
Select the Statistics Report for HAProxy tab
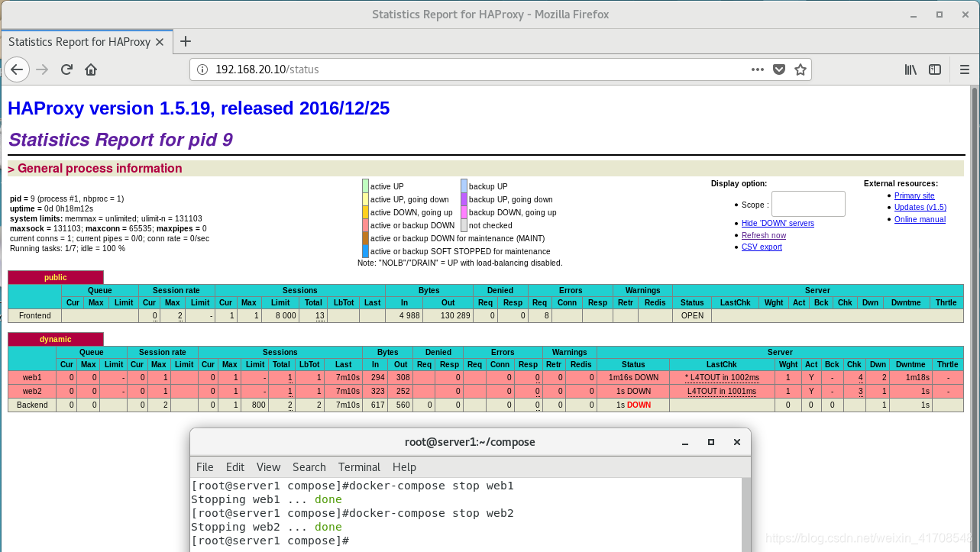point(86,41)
